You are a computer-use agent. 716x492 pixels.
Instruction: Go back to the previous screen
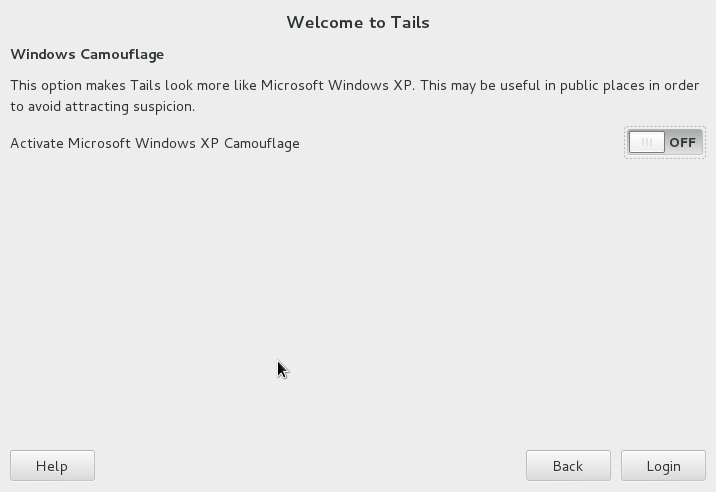click(567, 466)
